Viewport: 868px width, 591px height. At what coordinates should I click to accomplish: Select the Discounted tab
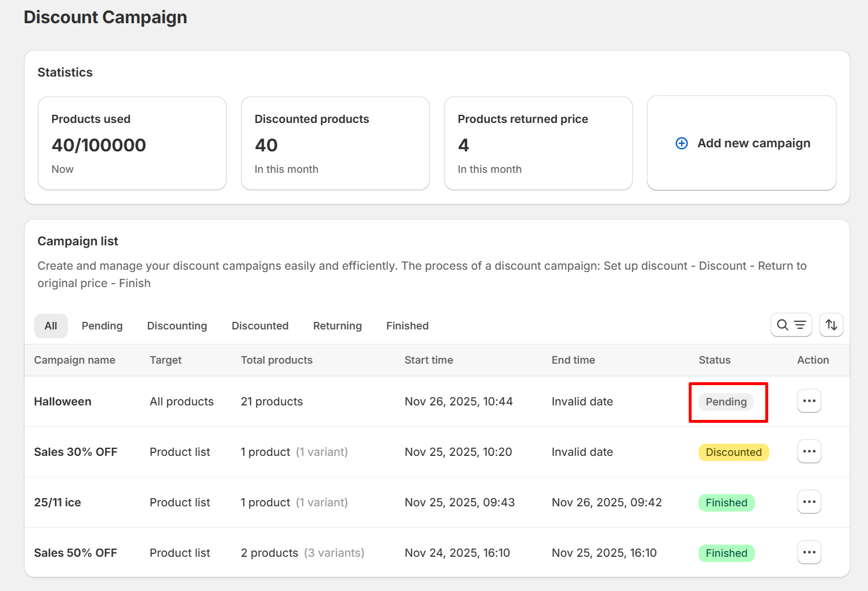260,326
